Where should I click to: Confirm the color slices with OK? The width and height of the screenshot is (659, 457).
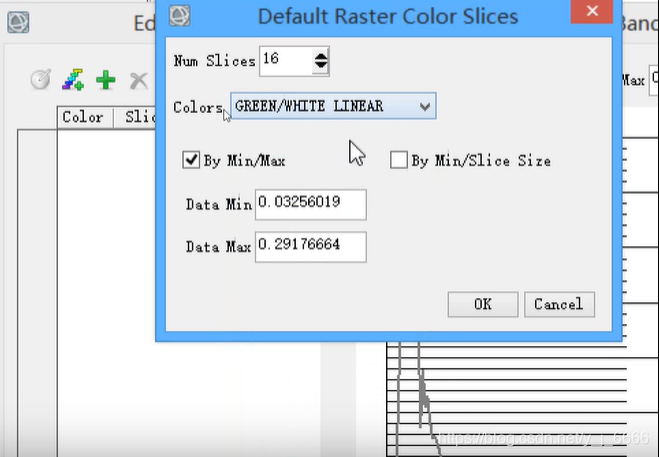coord(483,304)
